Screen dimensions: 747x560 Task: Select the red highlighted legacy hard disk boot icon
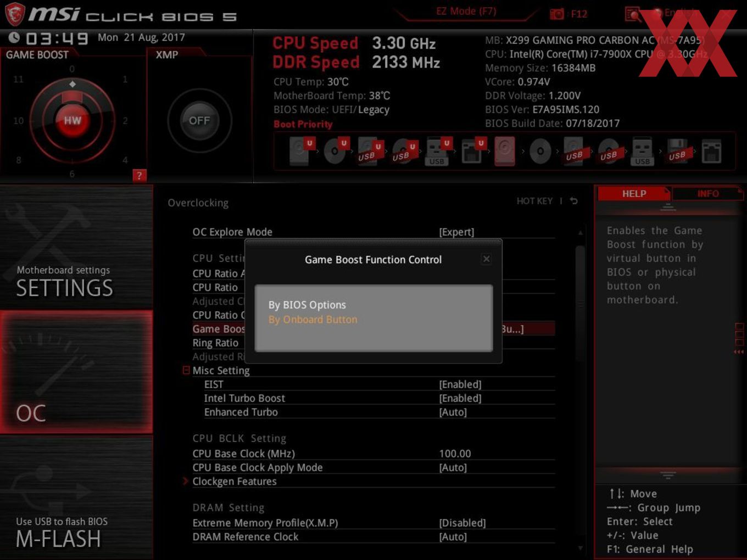pyautogui.click(x=505, y=151)
